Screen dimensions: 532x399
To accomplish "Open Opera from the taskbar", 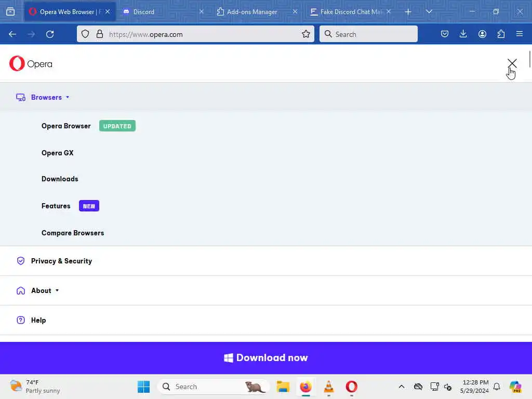I will click(352, 387).
